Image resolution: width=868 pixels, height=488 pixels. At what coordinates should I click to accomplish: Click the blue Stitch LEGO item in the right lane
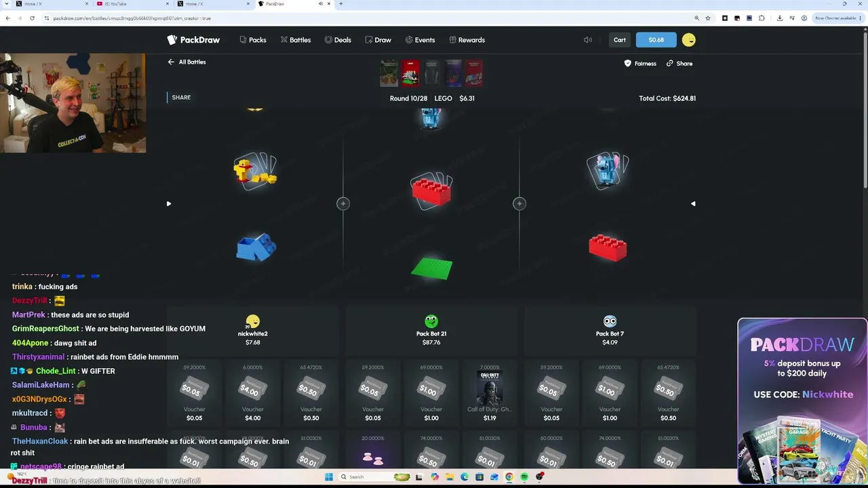[608, 170]
